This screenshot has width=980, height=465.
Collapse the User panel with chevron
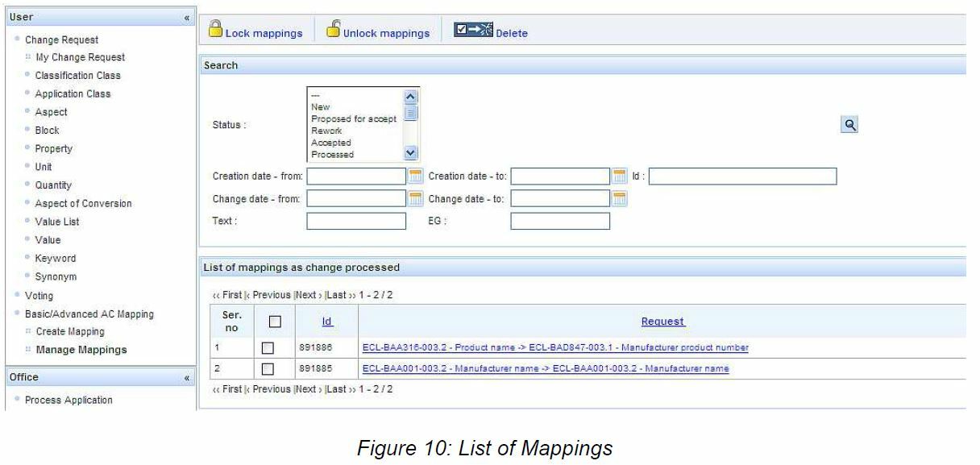click(187, 18)
